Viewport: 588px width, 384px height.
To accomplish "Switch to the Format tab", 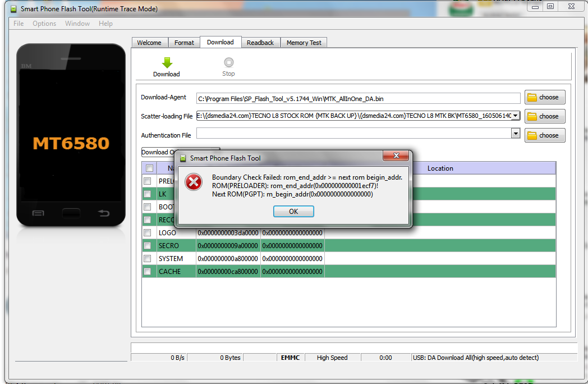I will (x=184, y=43).
